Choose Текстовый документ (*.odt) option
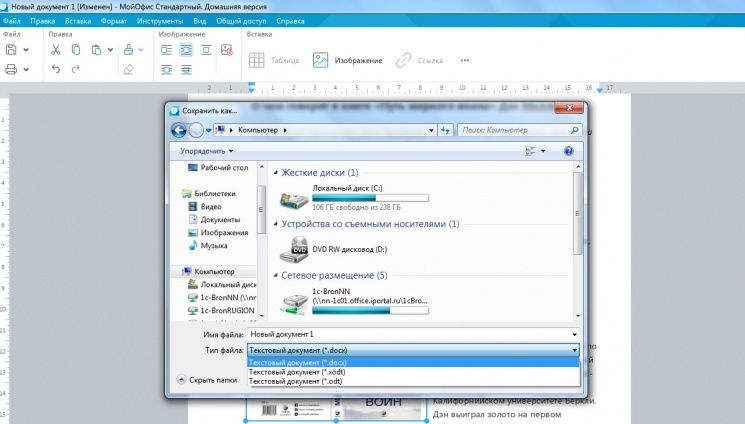The width and height of the screenshot is (745, 424). pyautogui.click(x=413, y=381)
